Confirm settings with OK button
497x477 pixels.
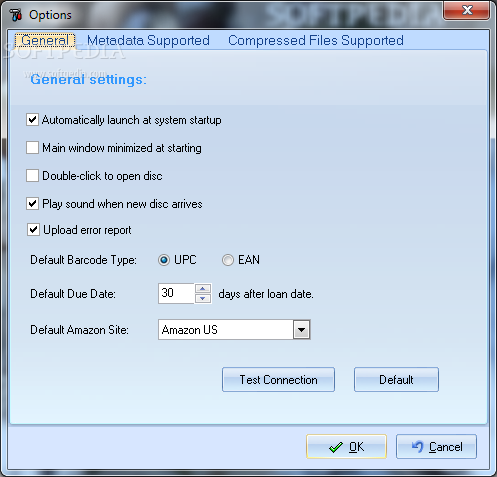click(x=346, y=447)
